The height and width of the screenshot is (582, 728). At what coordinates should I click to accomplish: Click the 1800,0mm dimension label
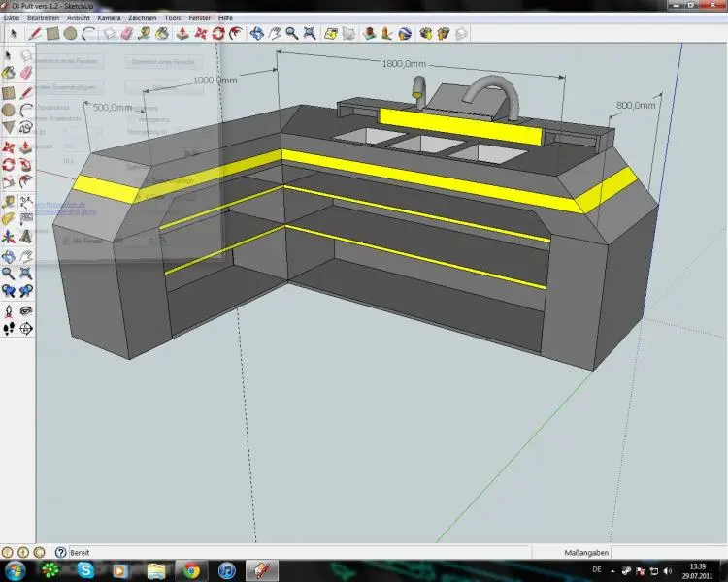[x=402, y=64]
